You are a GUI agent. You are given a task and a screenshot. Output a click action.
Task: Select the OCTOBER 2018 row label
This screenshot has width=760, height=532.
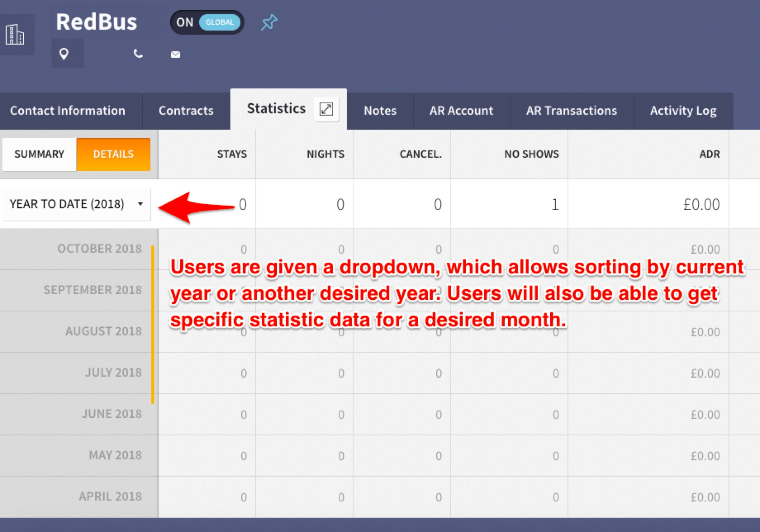[x=99, y=249]
